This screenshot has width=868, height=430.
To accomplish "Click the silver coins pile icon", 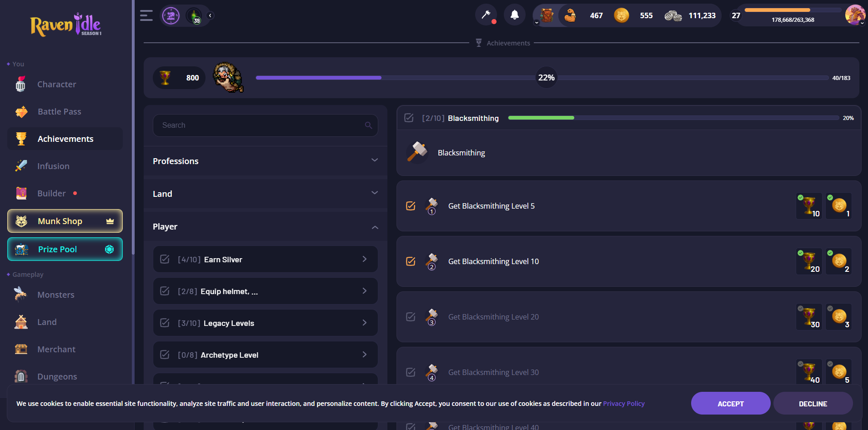I will click(673, 16).
